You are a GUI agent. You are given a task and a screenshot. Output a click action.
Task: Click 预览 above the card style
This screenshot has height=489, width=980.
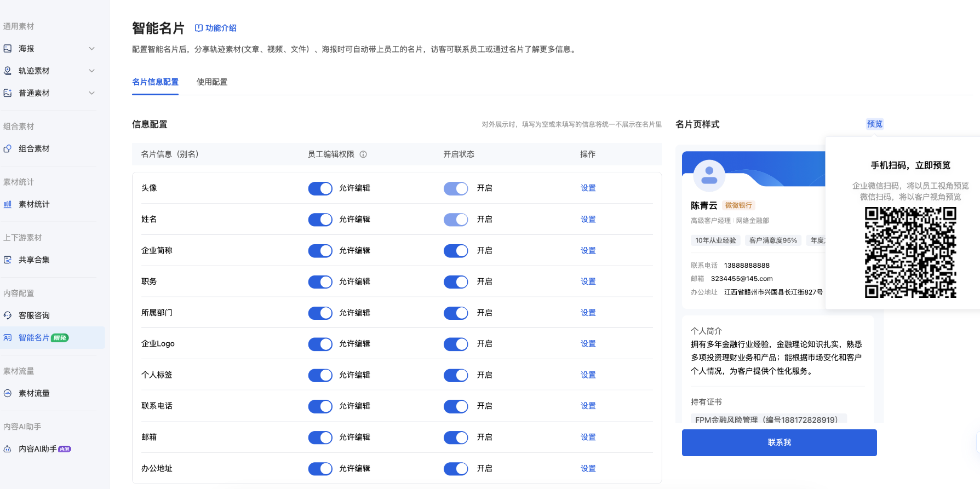click(875, 124)
